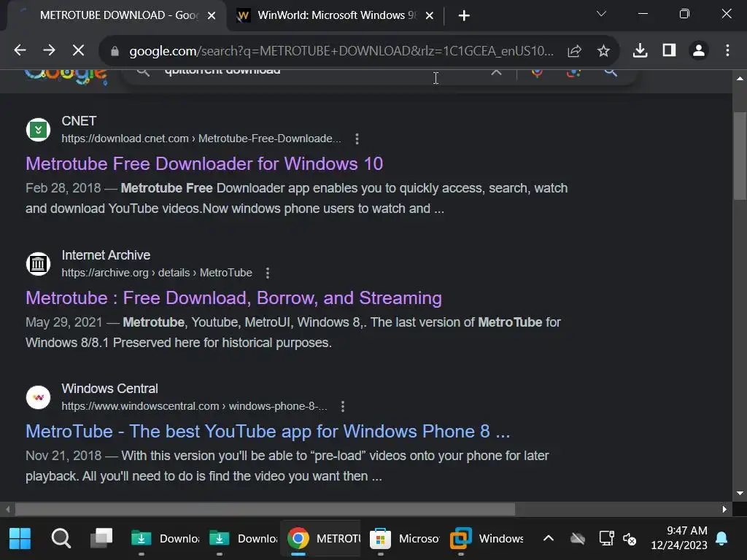Open notifications bell icon
This screenshot has height=560, width=747.
(721, 539)
